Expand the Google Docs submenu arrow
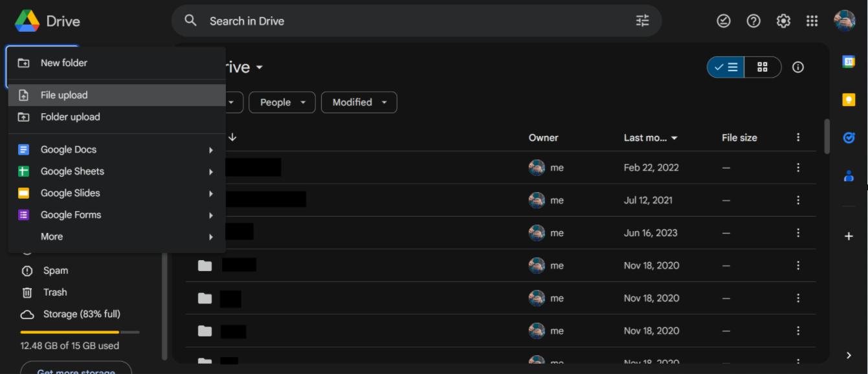Viewport: 868px width, 374px height. point(210,149)
